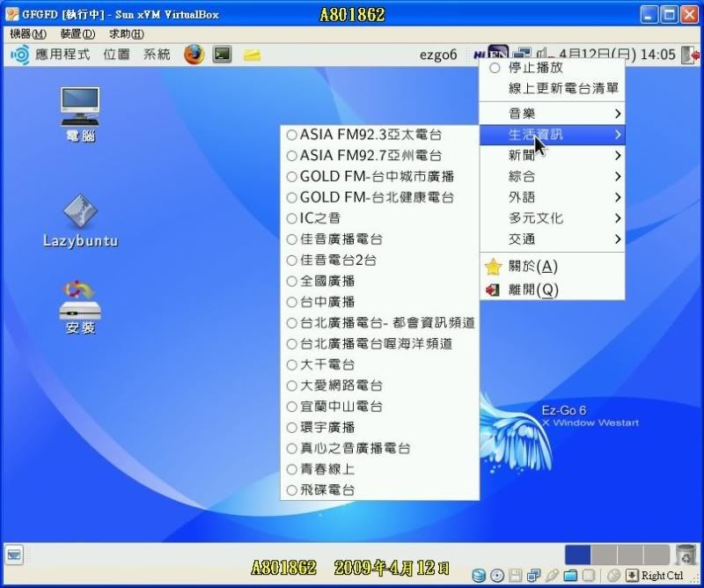Screen dimensions: 704x588
Task: Expand the 交通 submenu
Action: [553, 239]
